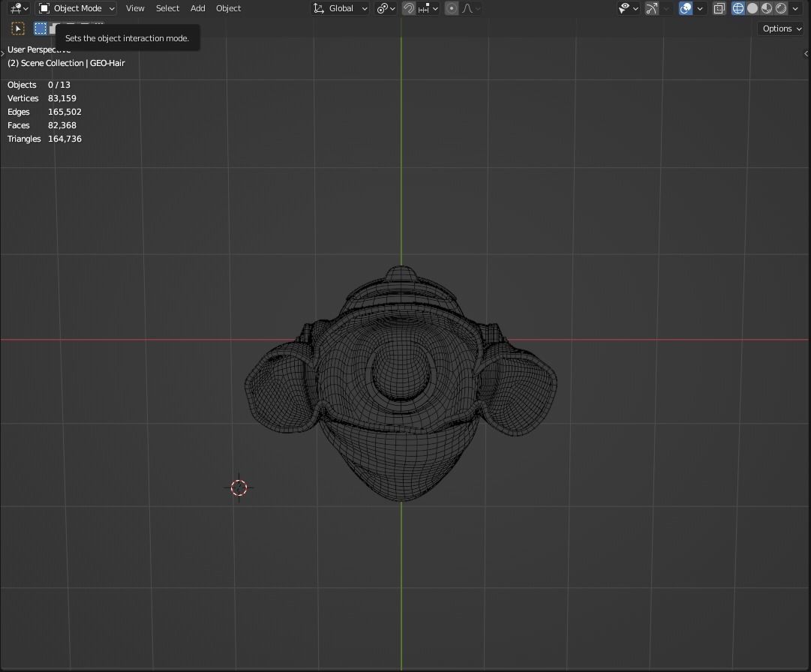Open the viewport shading options dropdown
811x672 pixels.
(x=795, y=8)
